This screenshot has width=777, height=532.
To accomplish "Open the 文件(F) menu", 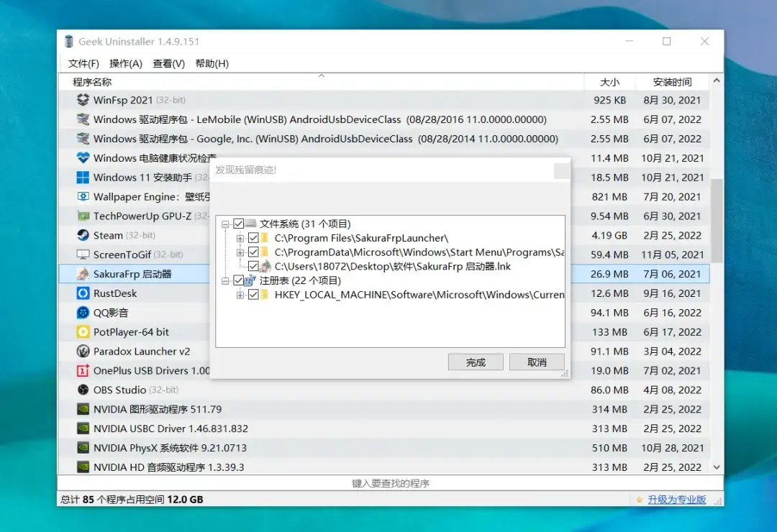I will pyautogui.click(x=83, y=63).
